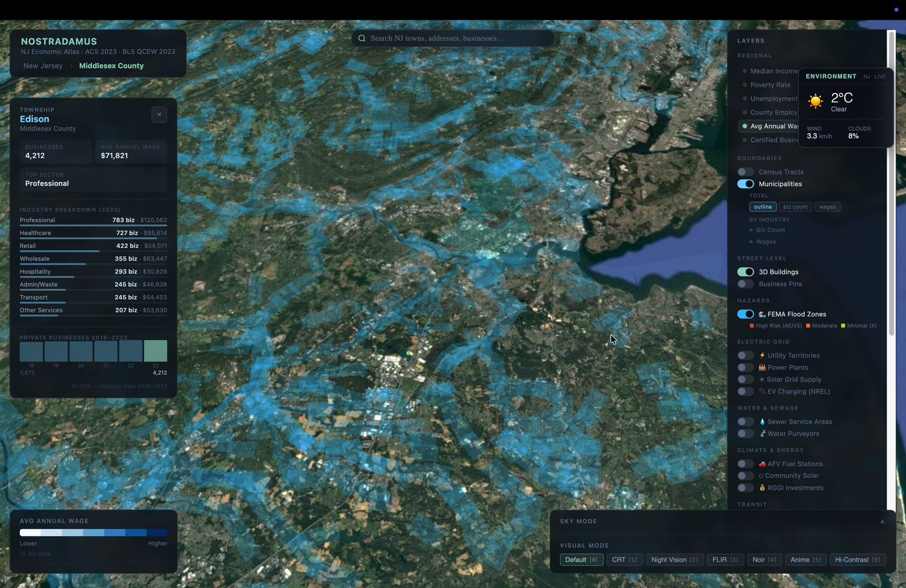Collapse the Sky Mode panel arrow
906x588 pixels.
(882, 522)
